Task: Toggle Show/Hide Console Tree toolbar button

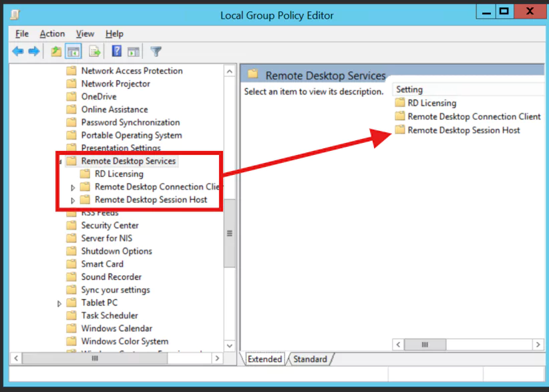Action: click(73, 52)
